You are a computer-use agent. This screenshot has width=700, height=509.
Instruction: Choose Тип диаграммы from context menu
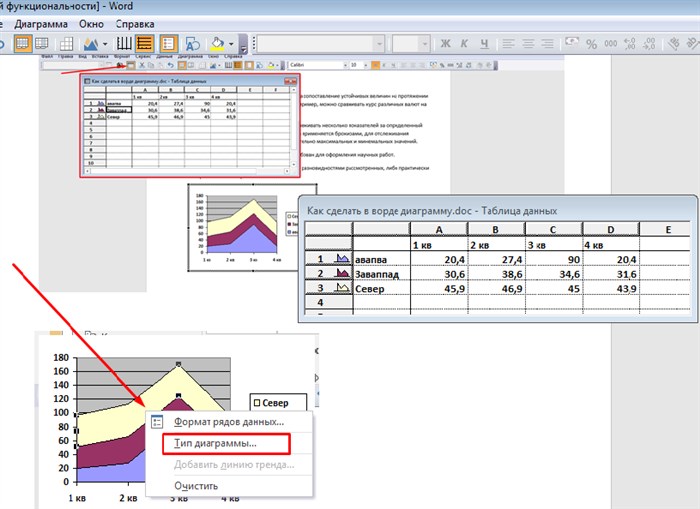pyautogui.click(x=227, y=444)
